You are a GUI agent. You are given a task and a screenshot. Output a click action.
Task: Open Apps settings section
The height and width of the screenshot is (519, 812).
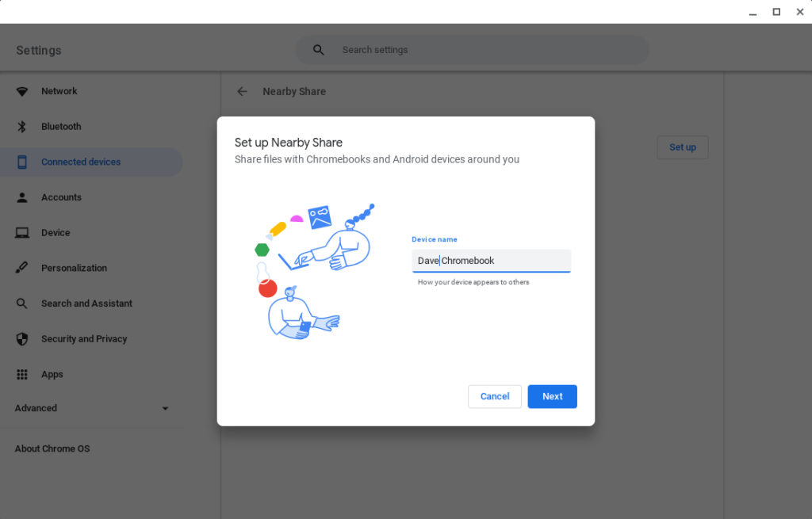[x=91, y=374]
